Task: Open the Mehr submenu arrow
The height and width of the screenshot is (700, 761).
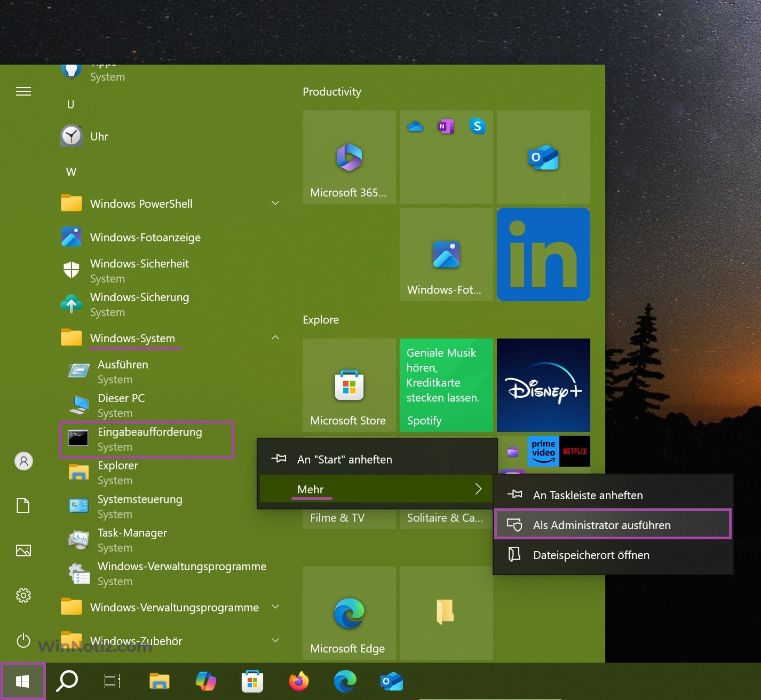Action: pyautogui.click(x=478, y=489)
